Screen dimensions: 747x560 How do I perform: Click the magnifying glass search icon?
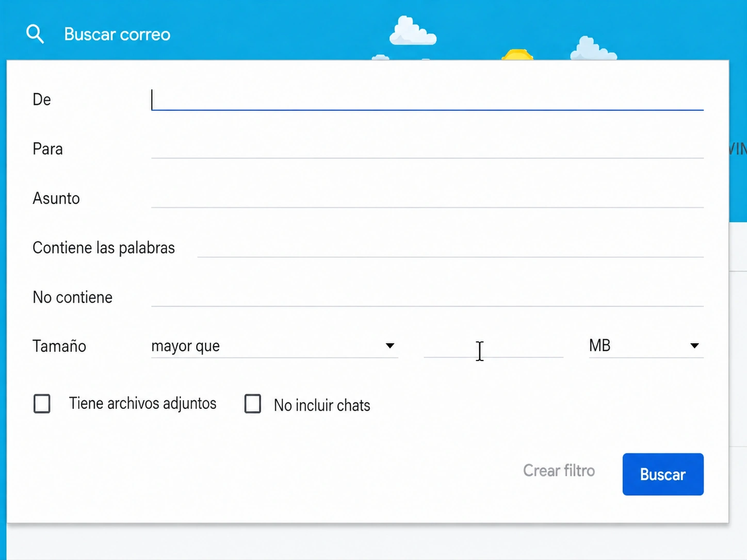35,34
